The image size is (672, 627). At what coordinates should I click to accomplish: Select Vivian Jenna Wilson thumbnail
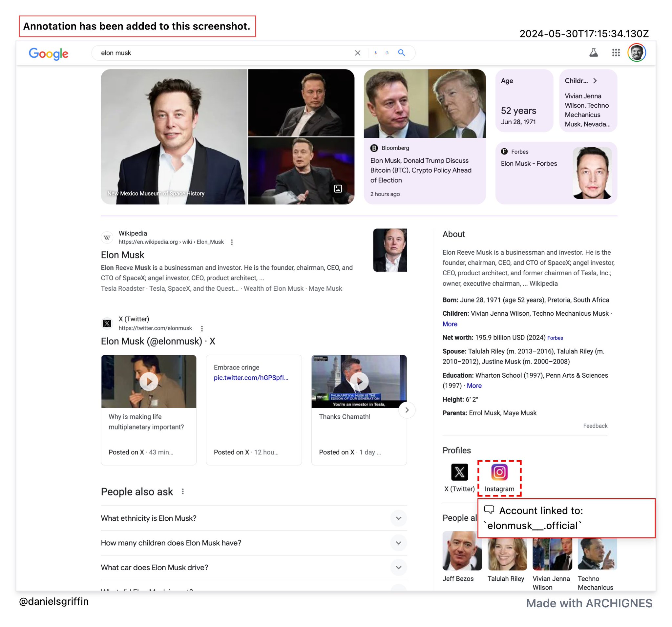click(552, 554)
